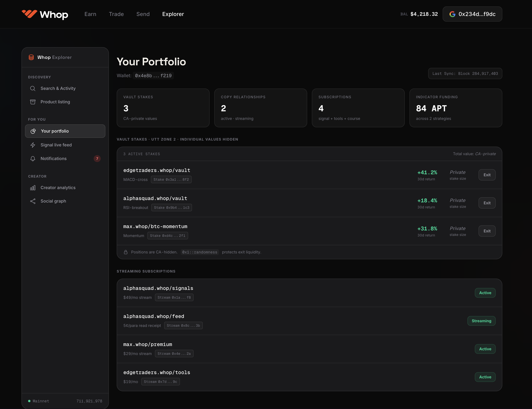Screen dimensions: 532x409
Task: Click the Social graph share icon
Action: coord(33,201)
